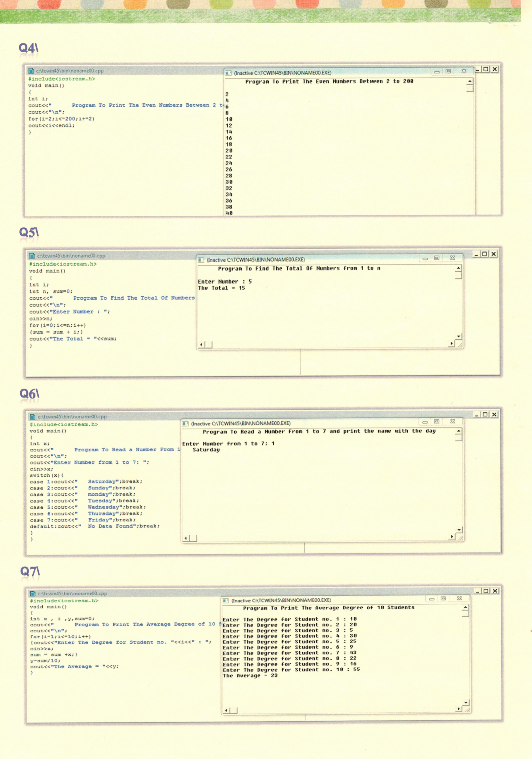Click the scroll-left arrow in Q6 console
The width and height of the screenshot is (532, 759).
pos(186,538)
